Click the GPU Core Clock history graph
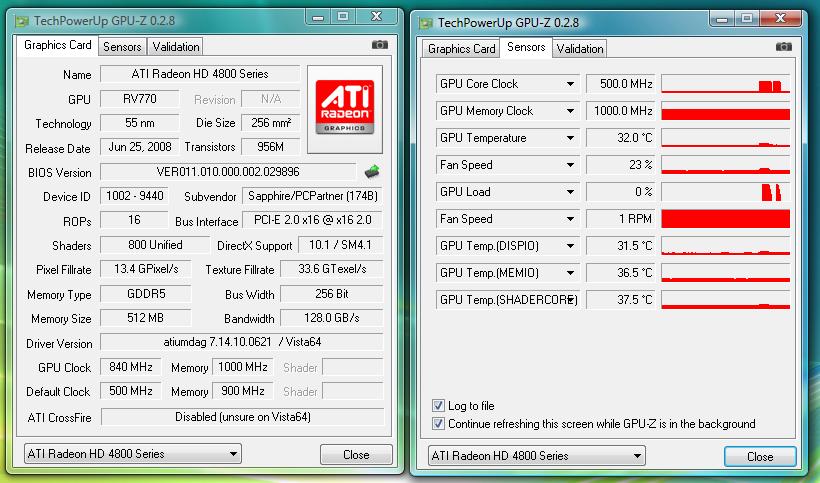This screenshot has height=483, width=820. click(725, 84)
